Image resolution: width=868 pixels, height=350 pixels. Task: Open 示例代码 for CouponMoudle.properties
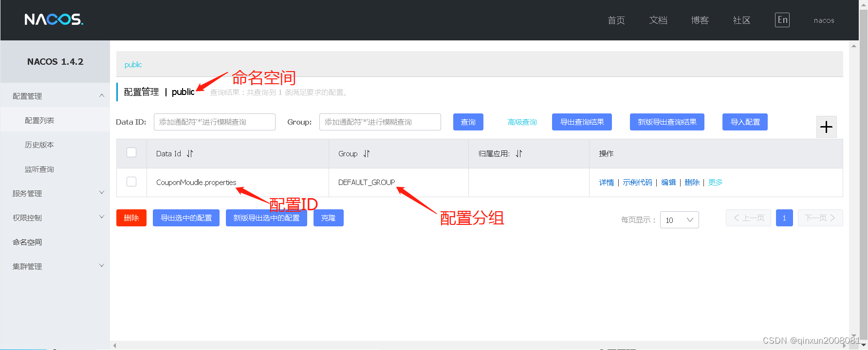coord(637,183)
